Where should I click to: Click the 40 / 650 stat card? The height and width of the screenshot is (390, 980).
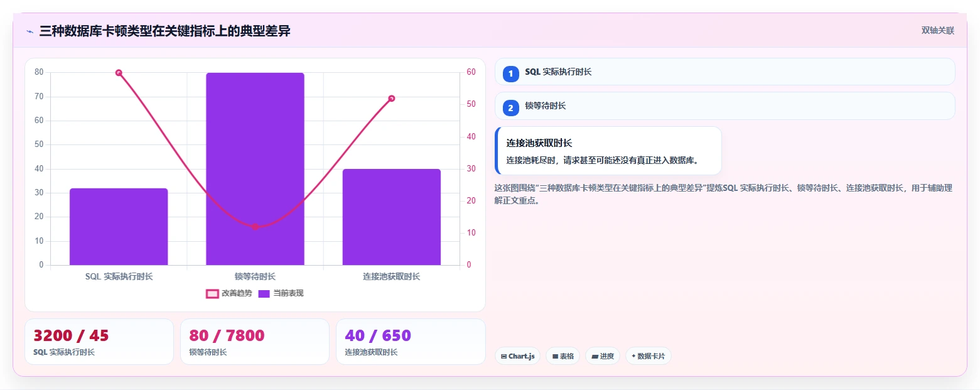click(x=411, y=342)
